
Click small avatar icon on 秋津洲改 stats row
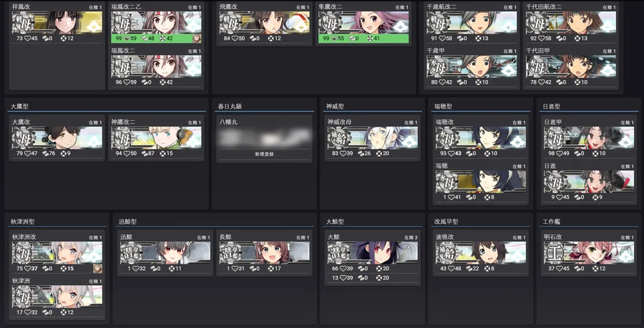(97, 269)
